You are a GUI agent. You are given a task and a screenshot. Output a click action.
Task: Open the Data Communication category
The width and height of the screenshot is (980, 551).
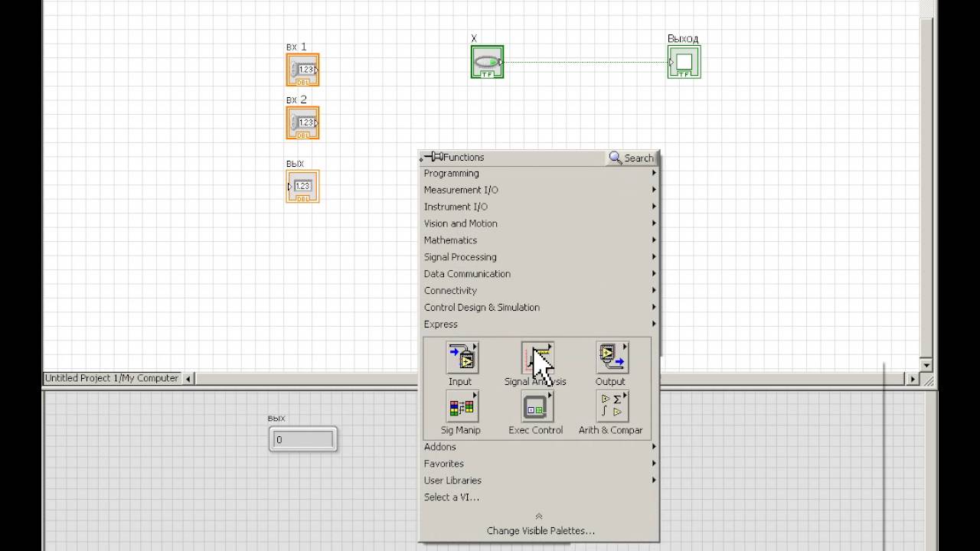click(540, 274)
